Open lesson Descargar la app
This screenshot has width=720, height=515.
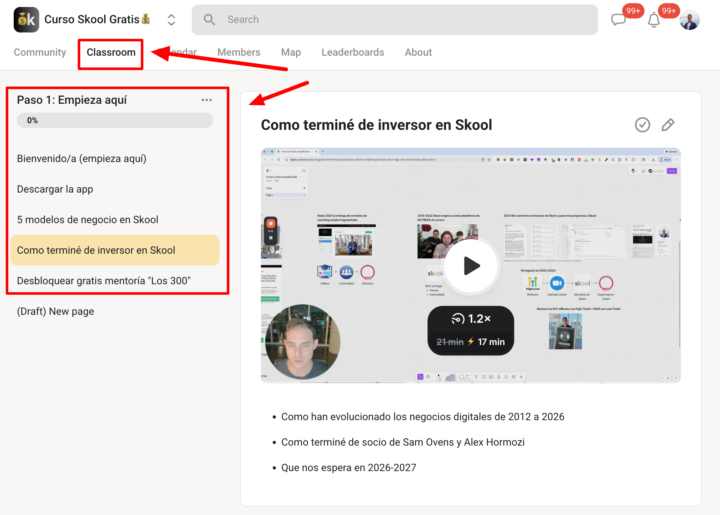click(115, 189)
